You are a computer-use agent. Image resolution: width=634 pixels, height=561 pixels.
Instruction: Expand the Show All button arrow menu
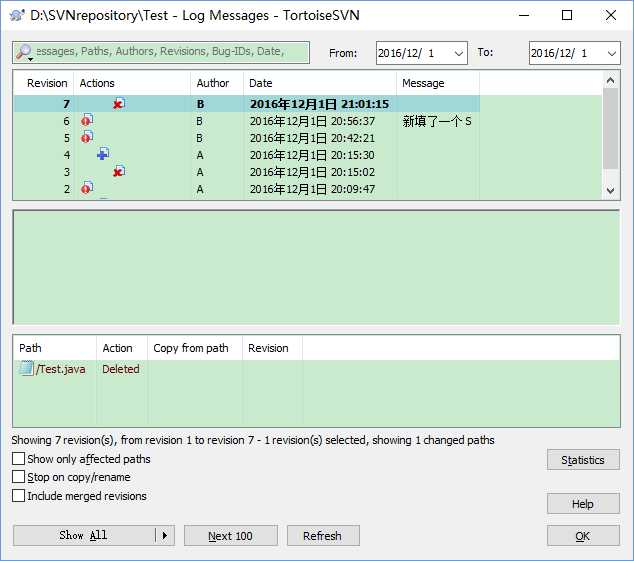pos(165,536)
